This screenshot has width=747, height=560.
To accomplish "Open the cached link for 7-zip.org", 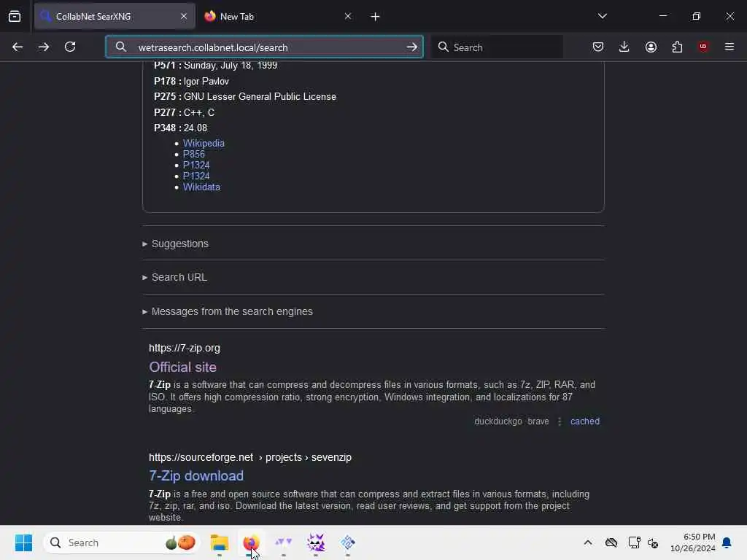I will coord(585,421).
